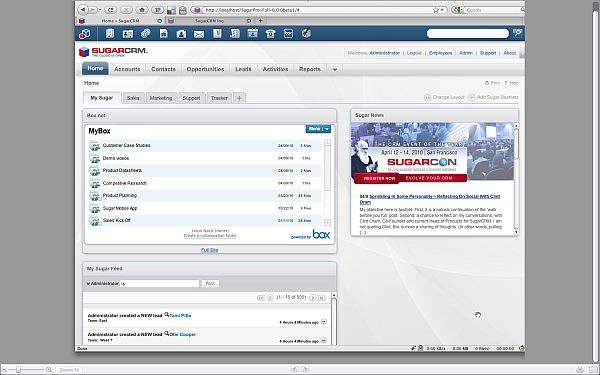Delete the Tami Pitts feed entry
The image size is (600, 375).
[324, 321]
